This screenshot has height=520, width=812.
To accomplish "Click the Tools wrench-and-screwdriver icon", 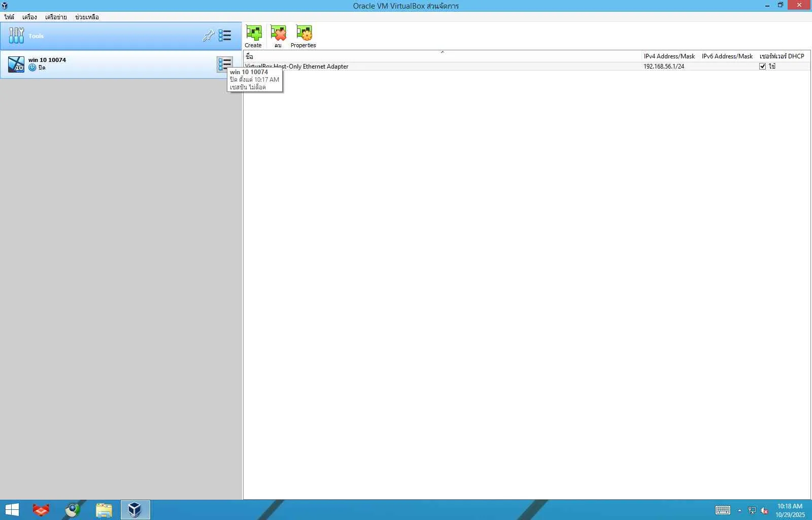I will click(16, 36).
